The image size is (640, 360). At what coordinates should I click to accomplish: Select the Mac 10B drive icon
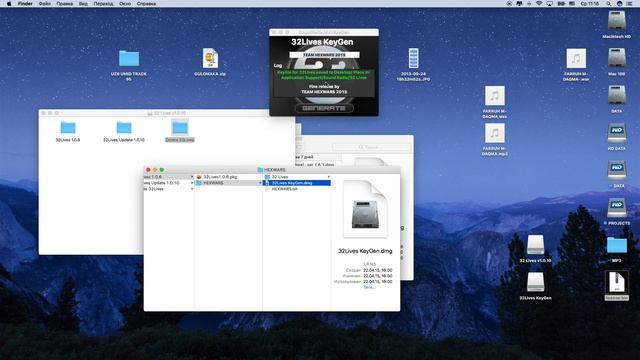(x=616, y=58)
